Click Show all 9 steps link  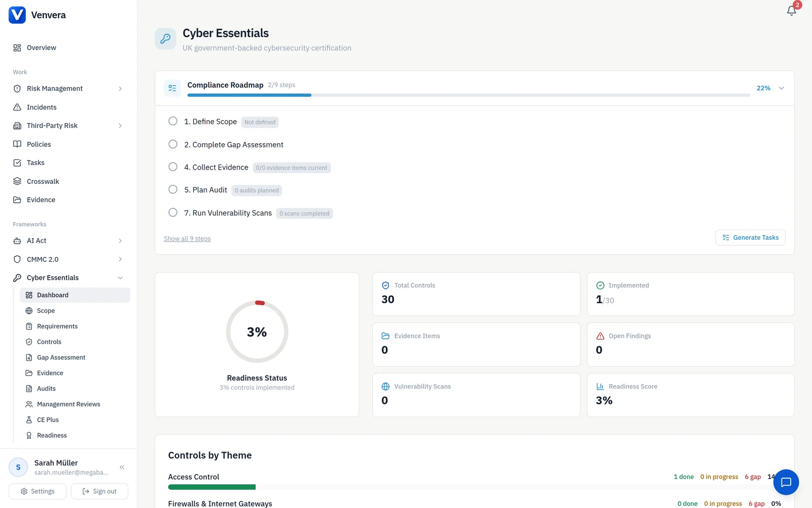[187, 239]
